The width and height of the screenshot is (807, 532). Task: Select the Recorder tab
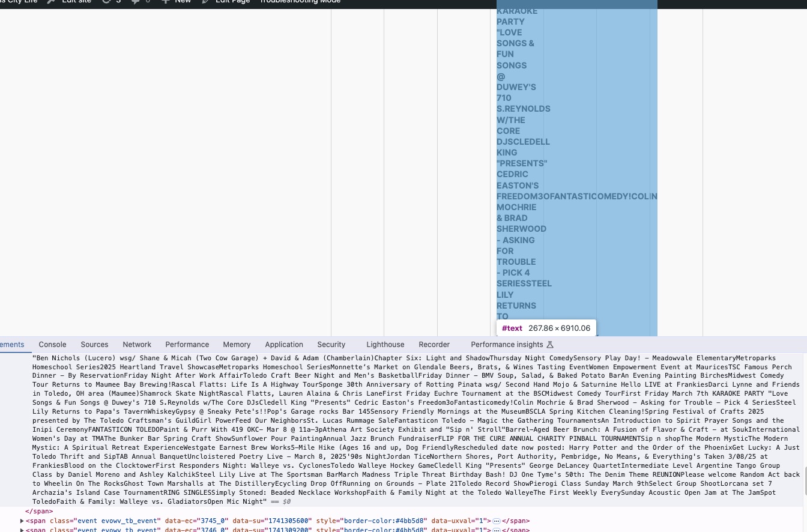pyautogui.click(x=434, y=345)
